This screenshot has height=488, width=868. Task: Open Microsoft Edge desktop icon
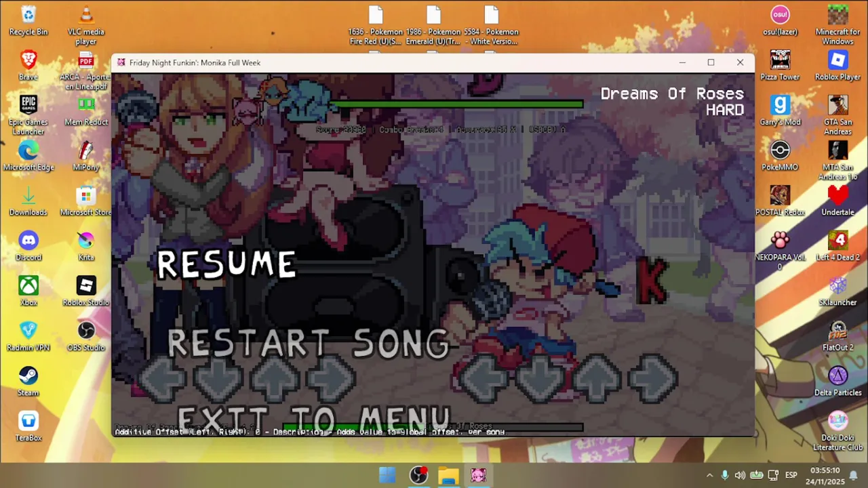tap(28, 155)
